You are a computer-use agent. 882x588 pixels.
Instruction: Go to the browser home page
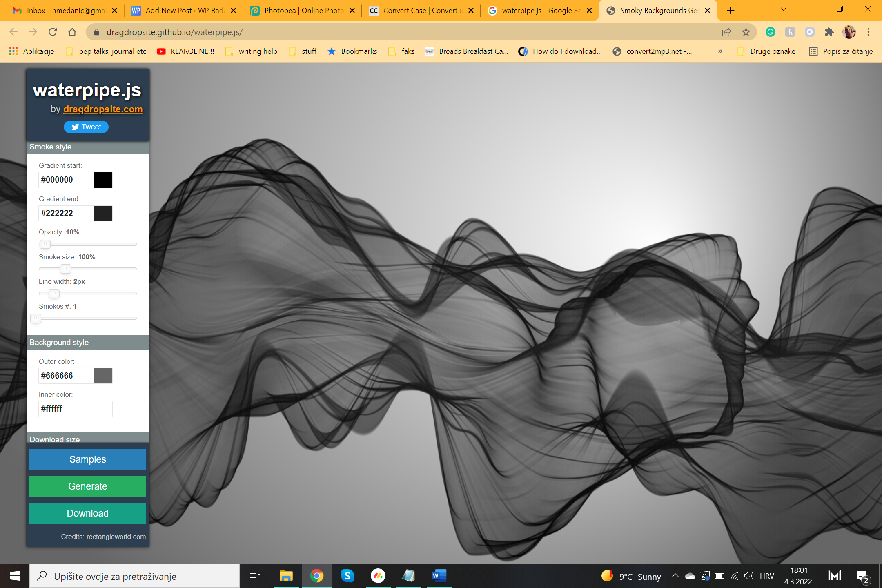[72, 32]
